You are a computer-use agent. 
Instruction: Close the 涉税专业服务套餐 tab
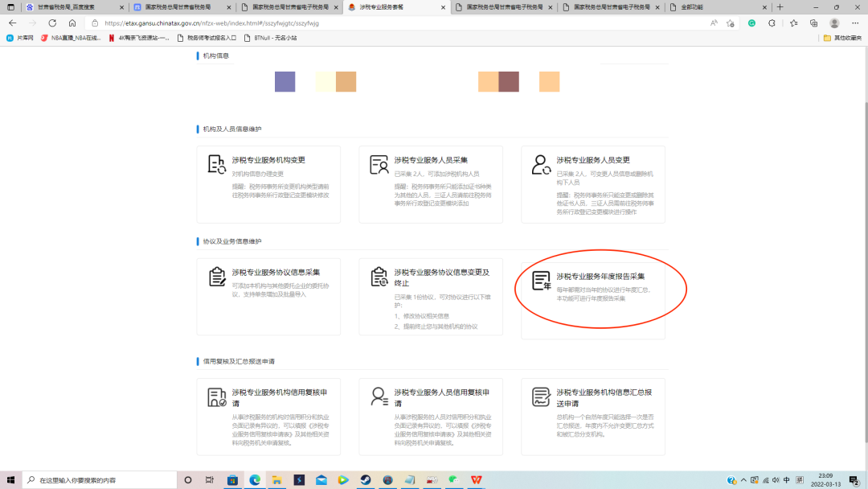(443, 7)
